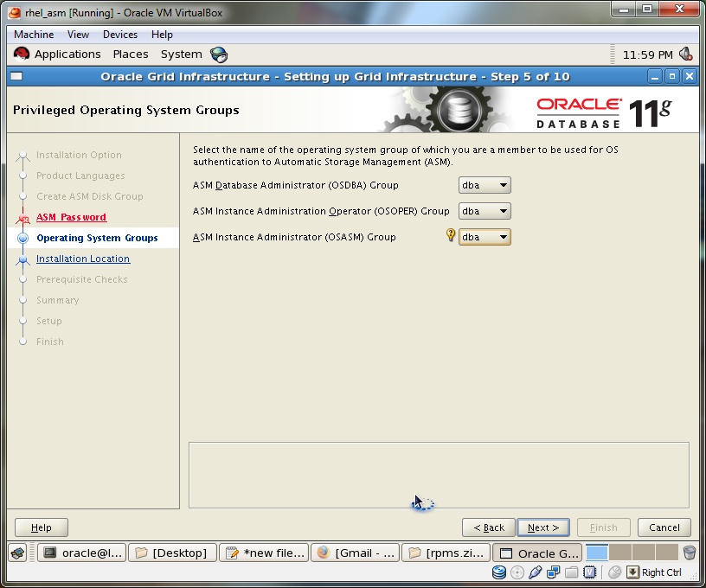706x588 pixels.
Task: Switch to [rpms.zi... taskbar window
Action: point(446,553)
